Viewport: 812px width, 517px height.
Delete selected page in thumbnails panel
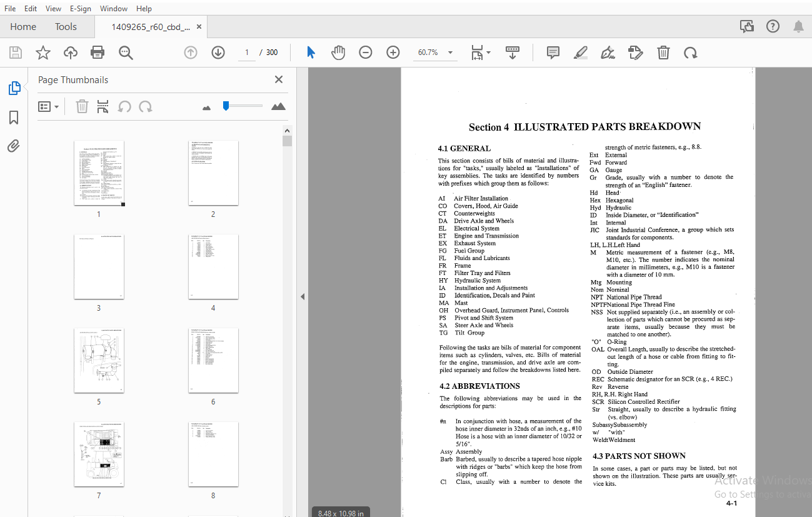(x=82, y=107)
